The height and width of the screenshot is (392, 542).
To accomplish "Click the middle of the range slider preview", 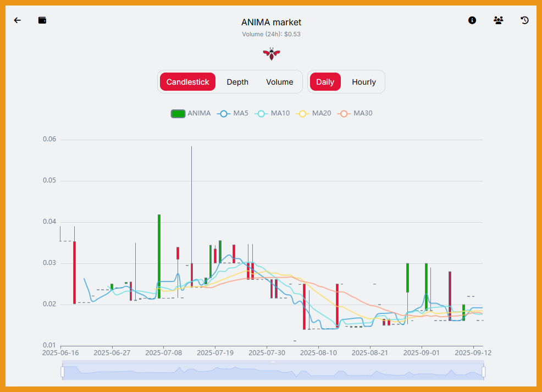I will [273, 372].
